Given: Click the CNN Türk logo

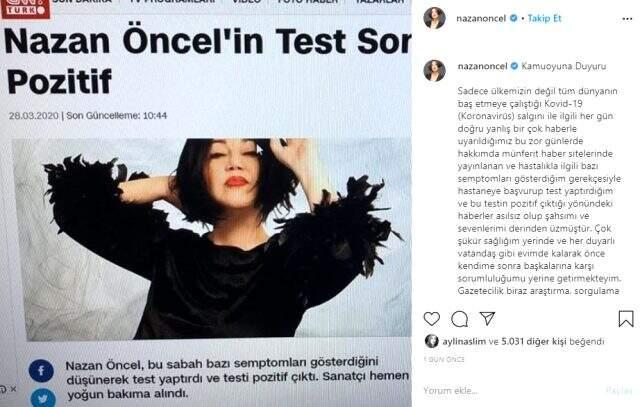Looking at the screenshot, I should [x=25, y=8].
